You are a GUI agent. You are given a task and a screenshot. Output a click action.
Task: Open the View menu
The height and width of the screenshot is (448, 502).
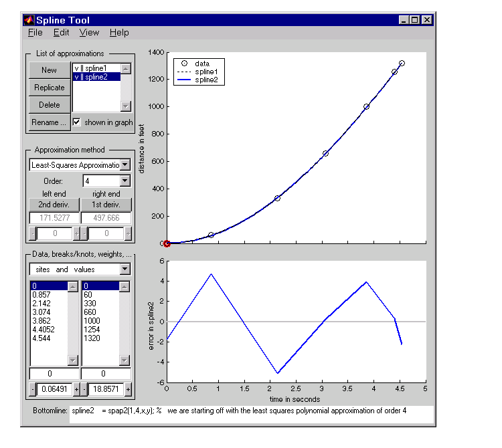[89, 32]
